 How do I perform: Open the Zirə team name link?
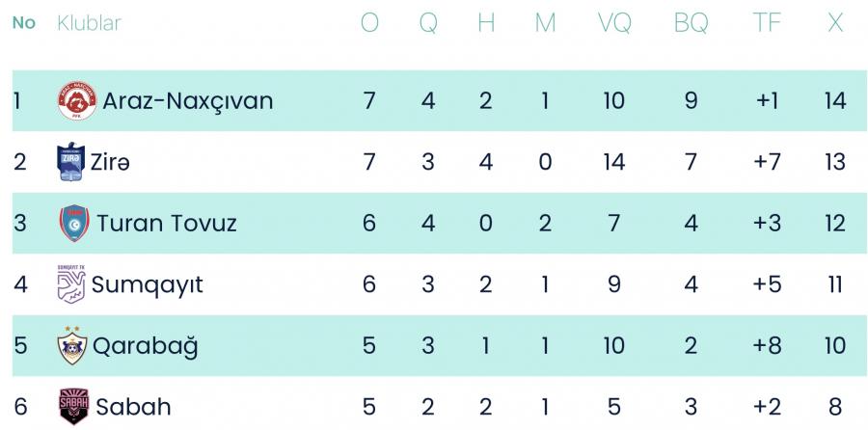[x=111, y=162]
